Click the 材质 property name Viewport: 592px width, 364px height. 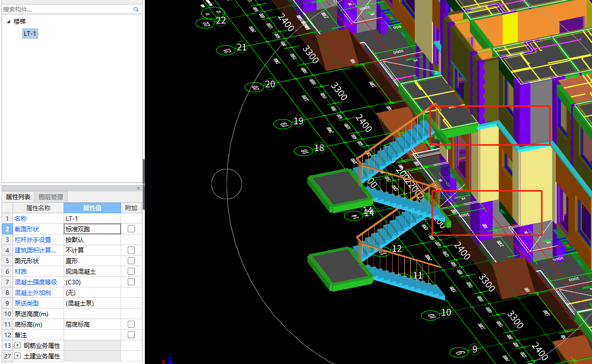(x=21, y=271)
